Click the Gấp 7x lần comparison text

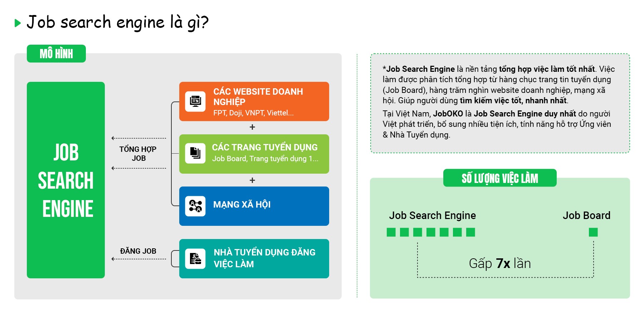(x=499, y=264)
